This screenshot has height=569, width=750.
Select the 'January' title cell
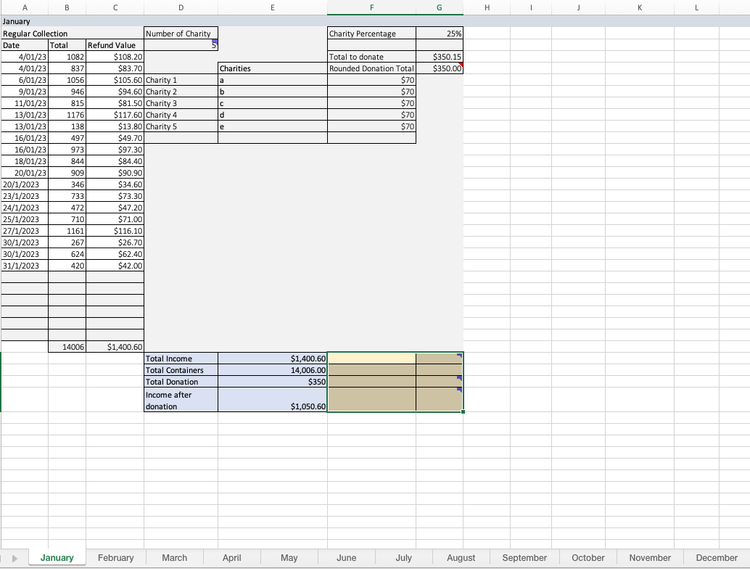(x=24, y=22)
